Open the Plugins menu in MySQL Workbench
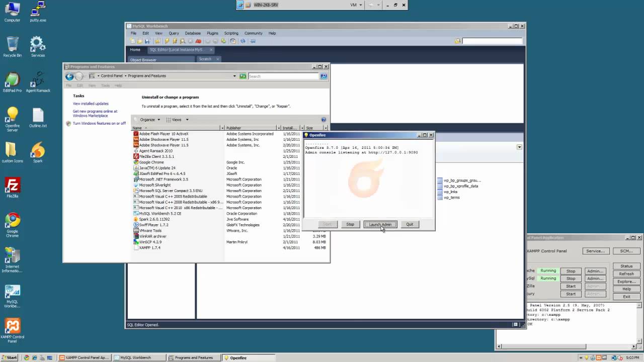The width and height of the screenshot is (644, 362). click(x=212, y=33)
